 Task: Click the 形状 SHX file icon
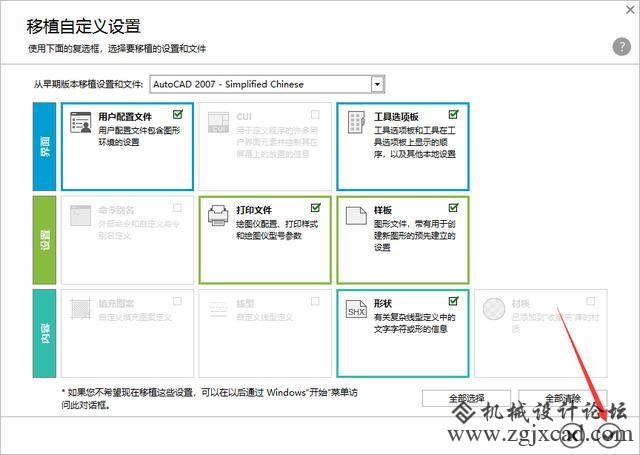point(357,309)
